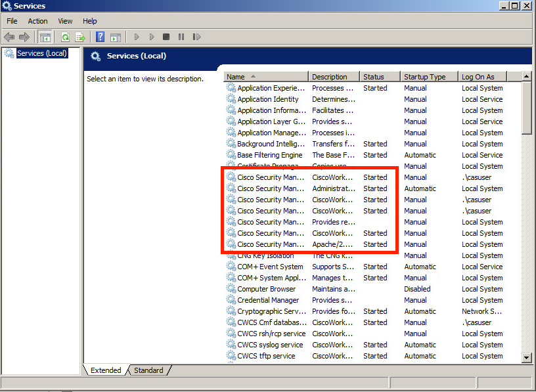Open the File menu
This screenshot has width=536, height=392.
point(12,21)
